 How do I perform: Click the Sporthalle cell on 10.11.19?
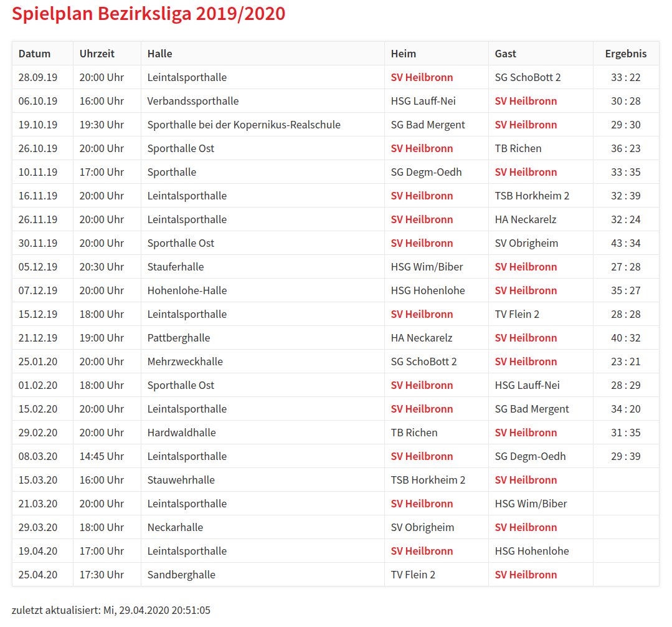pos(172,172)
